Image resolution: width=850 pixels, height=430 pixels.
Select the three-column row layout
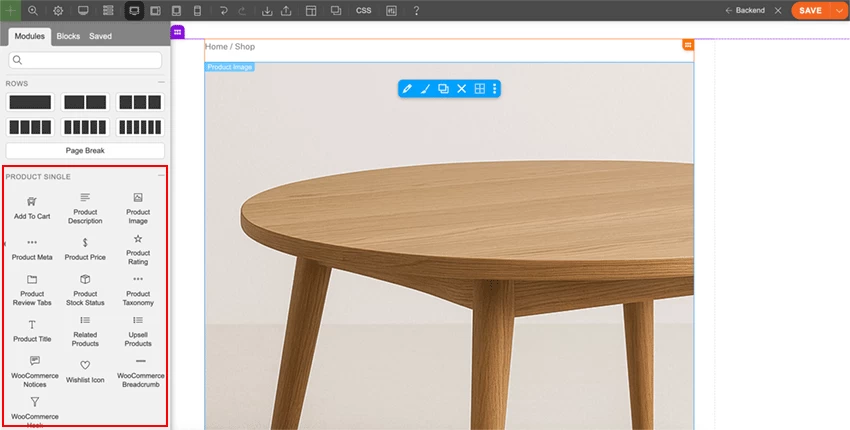pos(140,102)
